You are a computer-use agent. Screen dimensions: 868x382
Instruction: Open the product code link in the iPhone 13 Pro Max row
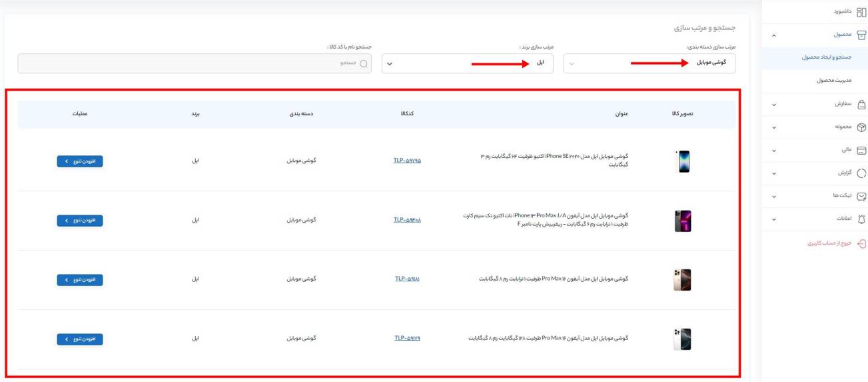tap(407, 220)
